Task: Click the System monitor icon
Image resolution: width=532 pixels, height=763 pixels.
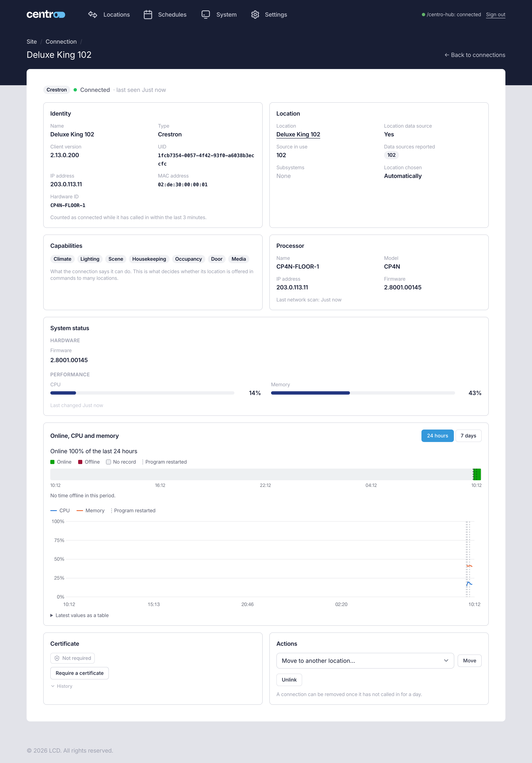Action: point(206,15)
